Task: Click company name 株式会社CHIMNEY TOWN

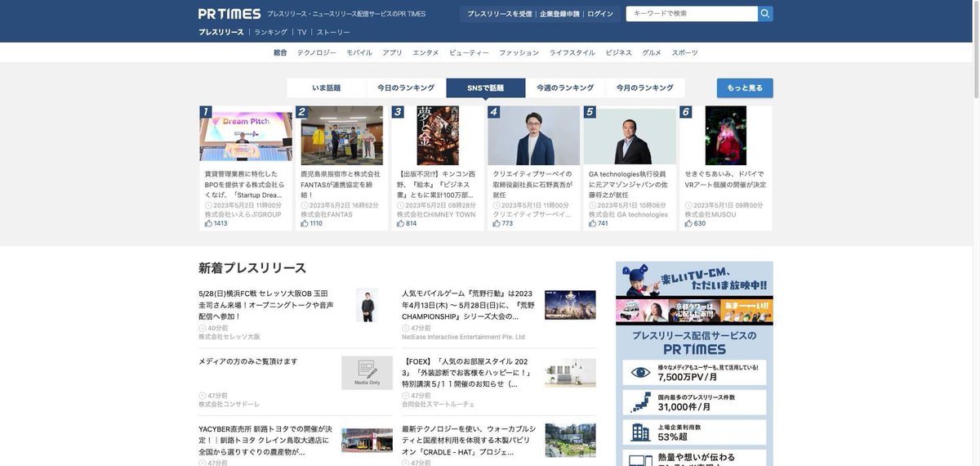Action: pyautogui.click(x=436, y=215)
